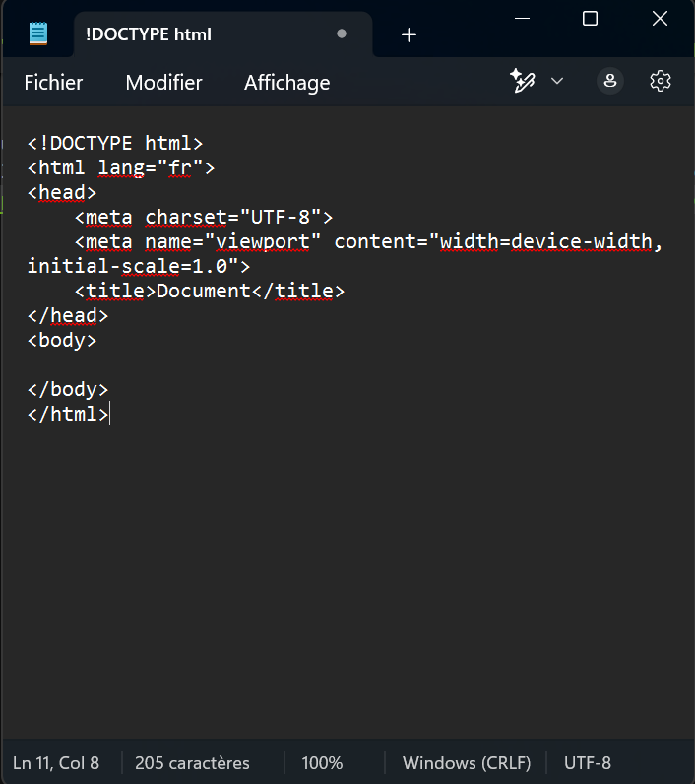This screenshot has width=695, height=784.
Task: Open the account profile icon
Action: click(x=610, y=81)
